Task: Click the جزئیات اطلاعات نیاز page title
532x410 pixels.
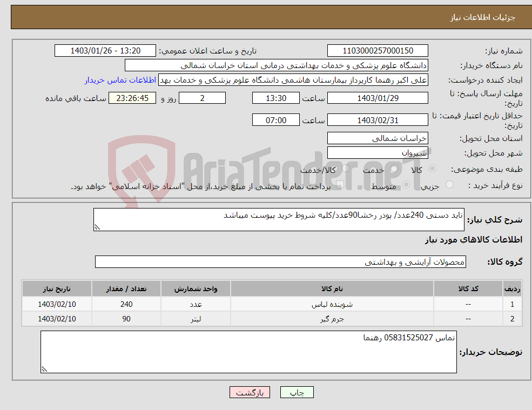Action: (x=483, y=17)
